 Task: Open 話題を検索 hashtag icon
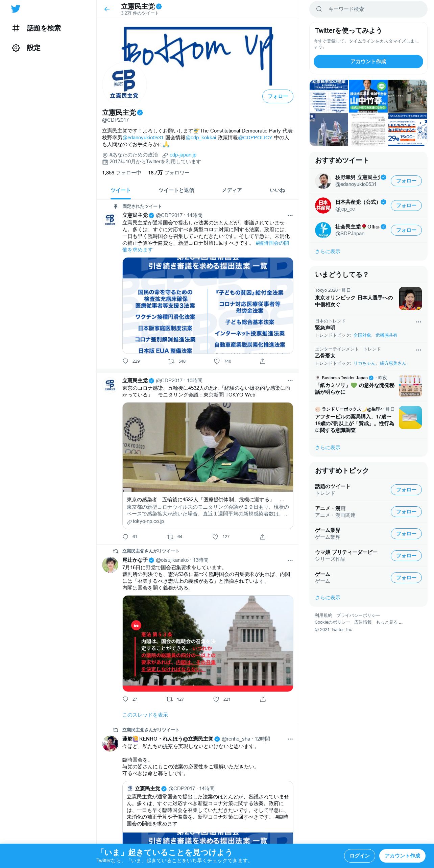[x=16, y=28]
